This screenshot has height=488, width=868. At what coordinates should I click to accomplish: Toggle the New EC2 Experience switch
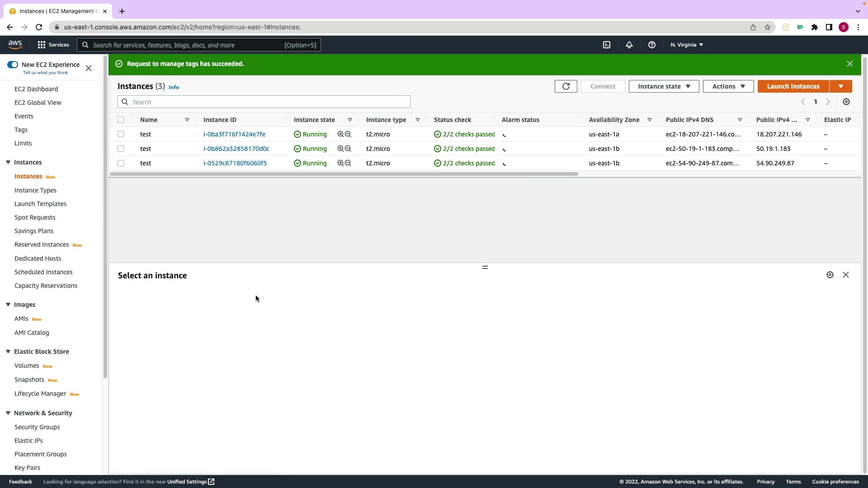(13, 65)
